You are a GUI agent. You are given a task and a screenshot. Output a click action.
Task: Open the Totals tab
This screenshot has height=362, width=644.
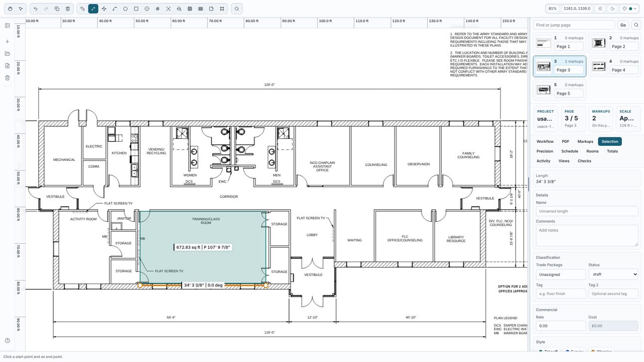612,151
